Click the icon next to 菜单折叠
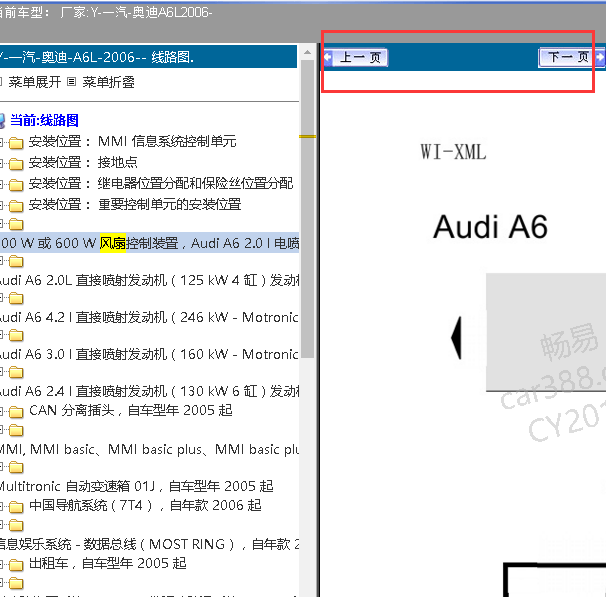The width and height of the screenshot is (606, 597). pyautogui.click(x=71, y=82)
